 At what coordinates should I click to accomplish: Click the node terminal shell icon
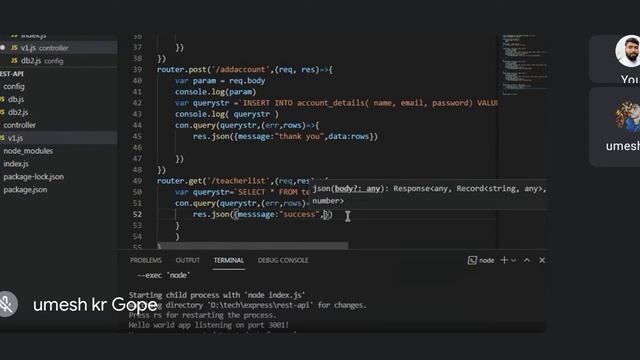472,260
